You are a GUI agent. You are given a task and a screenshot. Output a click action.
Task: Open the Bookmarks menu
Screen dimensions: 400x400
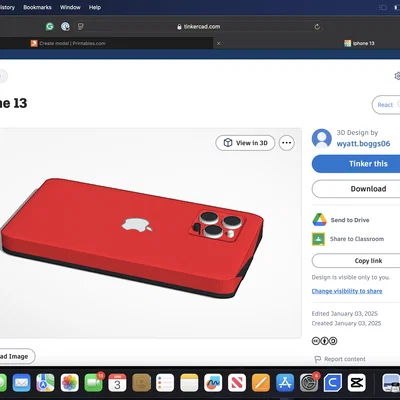pyautogui.click(x=37, y=7)
